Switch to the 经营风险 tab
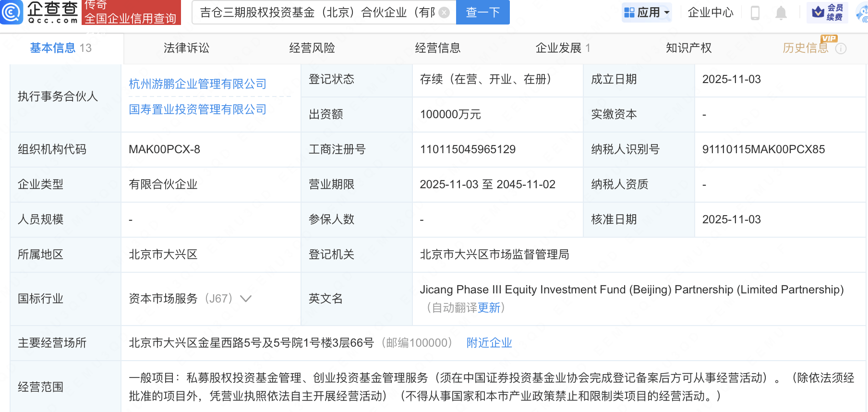The width and height of the screenshot is (868, 412). (312, 48)
